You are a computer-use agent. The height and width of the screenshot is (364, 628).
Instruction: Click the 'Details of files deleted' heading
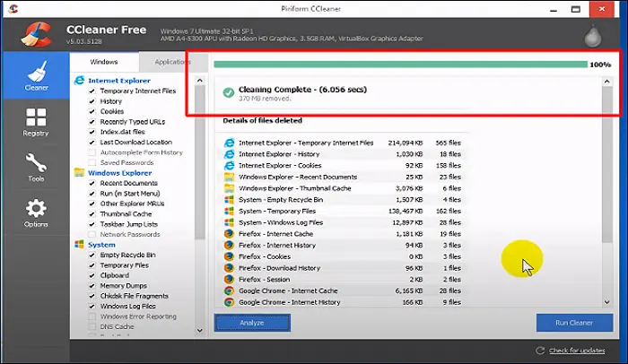pyautogui.click(x=262, y=120)
